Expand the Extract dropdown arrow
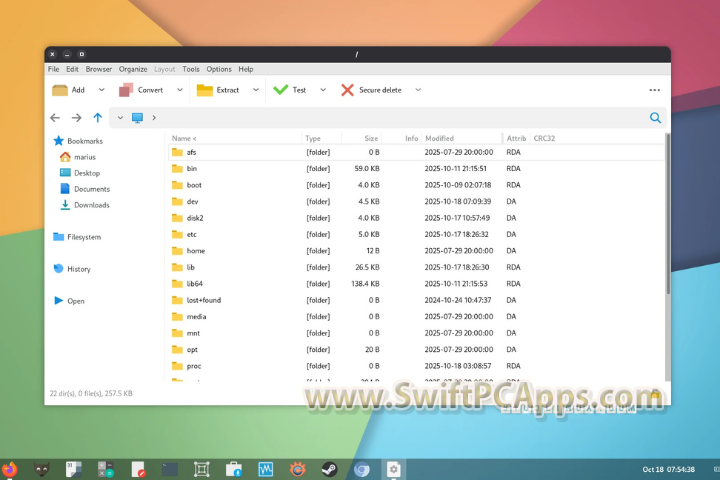 click(x=256, y=90)
